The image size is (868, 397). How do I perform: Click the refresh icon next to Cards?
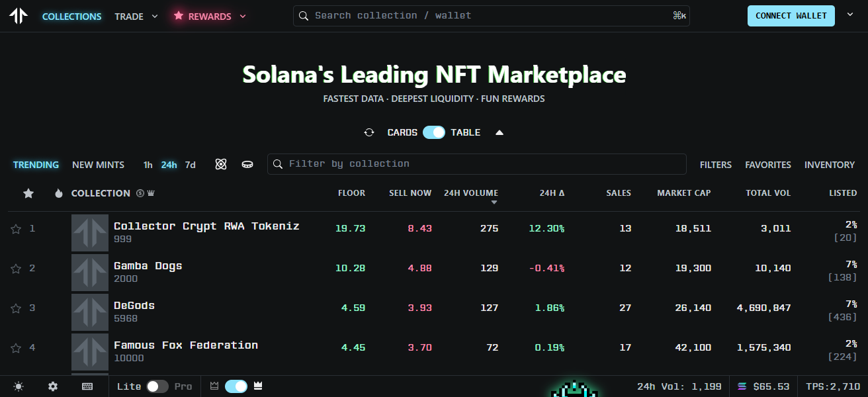(369, 132)
